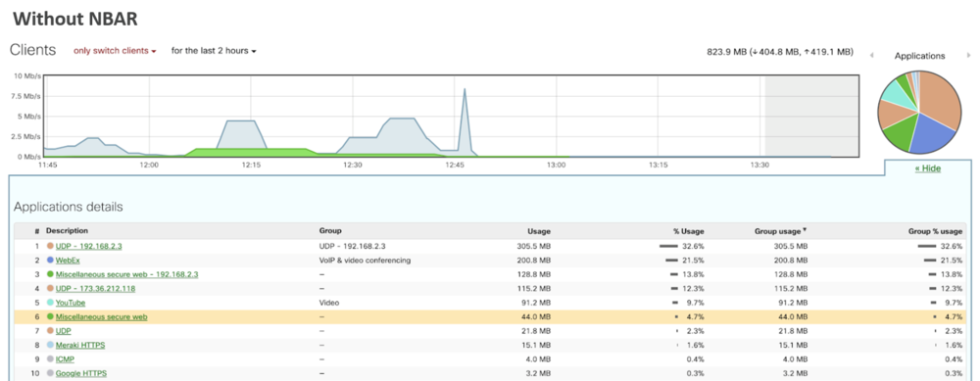Click the 305.5 MB usage value in row 1
Screen dimensions: 980x381
533,246
